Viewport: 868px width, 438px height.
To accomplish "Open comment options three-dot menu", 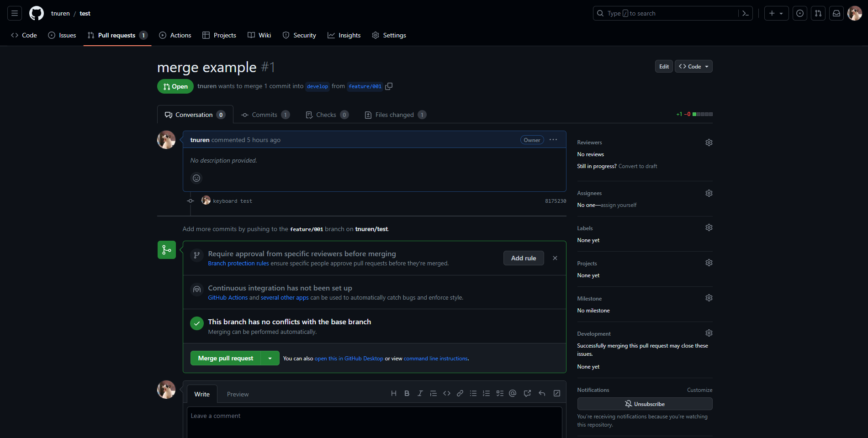I will coord(553,140).
